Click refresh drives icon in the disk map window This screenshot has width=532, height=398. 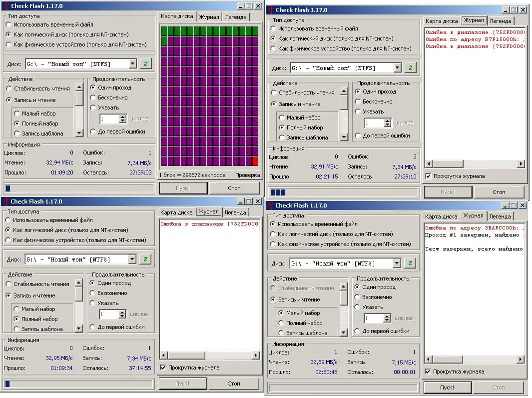pyautogui.click(x=146, y=63)
